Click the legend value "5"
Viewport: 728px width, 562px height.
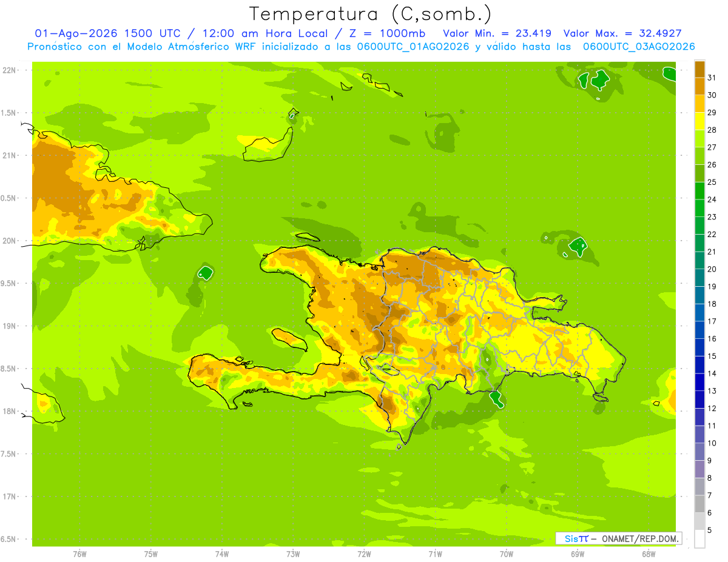[x=710, y=530]
